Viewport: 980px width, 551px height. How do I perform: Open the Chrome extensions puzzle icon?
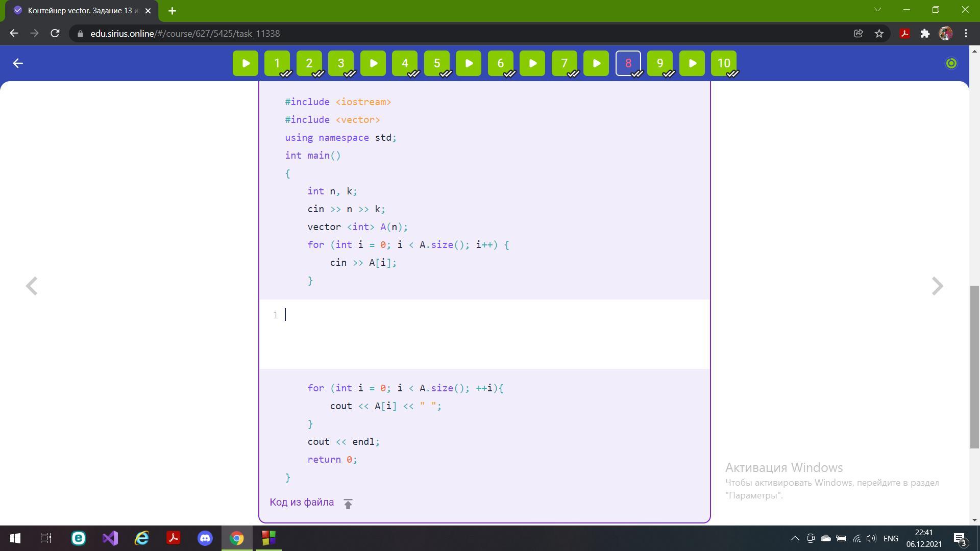pyautogui.click(x=925, y=34)
